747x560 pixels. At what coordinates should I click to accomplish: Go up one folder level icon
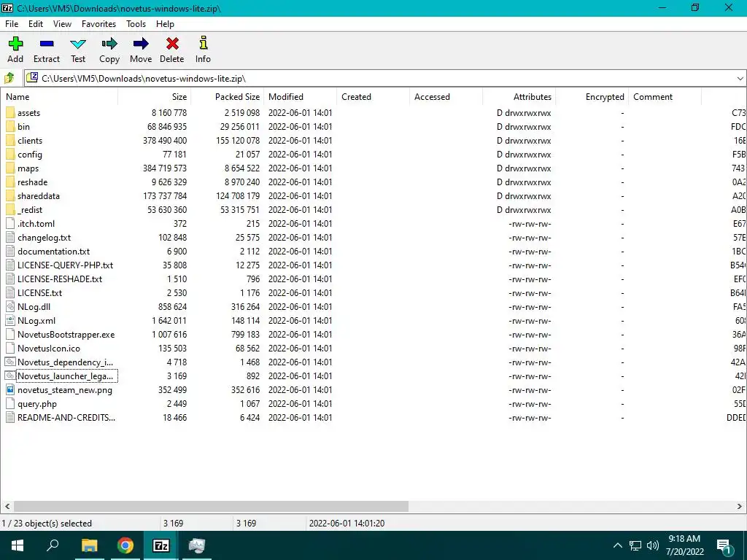tap(9, 78)
